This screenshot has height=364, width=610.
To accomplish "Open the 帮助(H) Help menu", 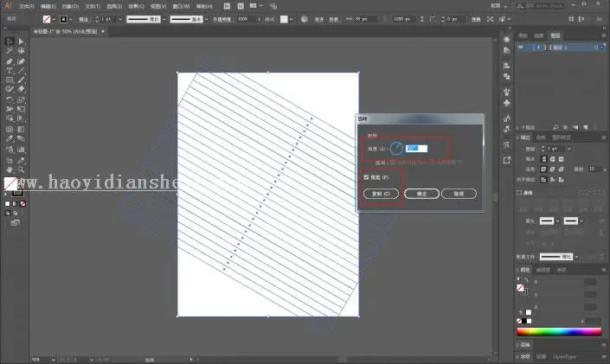I will point(204,7).
